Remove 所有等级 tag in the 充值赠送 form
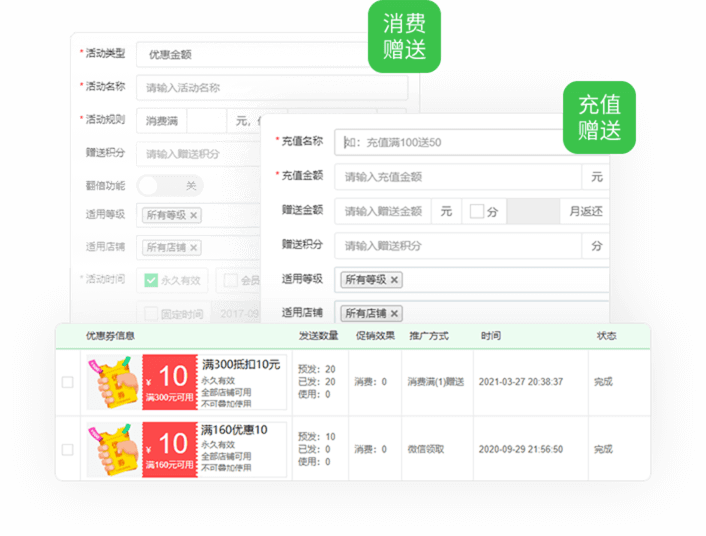The image size is (706, 536). click(x=394, y=280)
